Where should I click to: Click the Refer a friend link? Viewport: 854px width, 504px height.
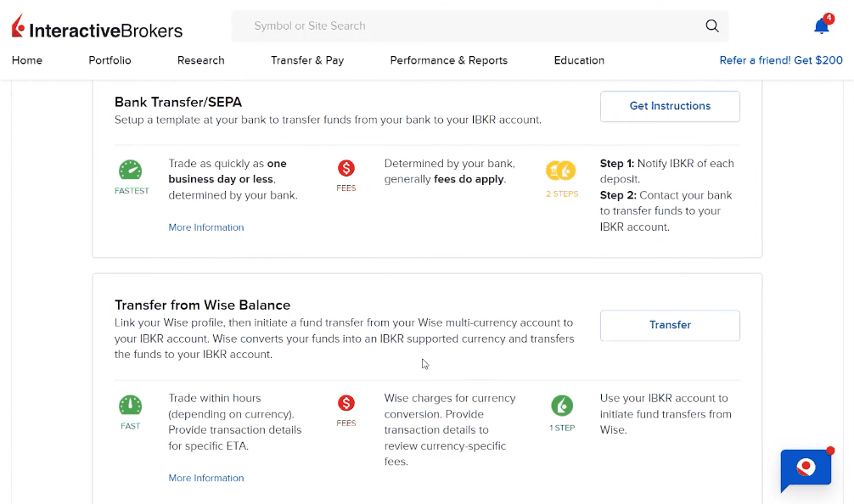781,60
